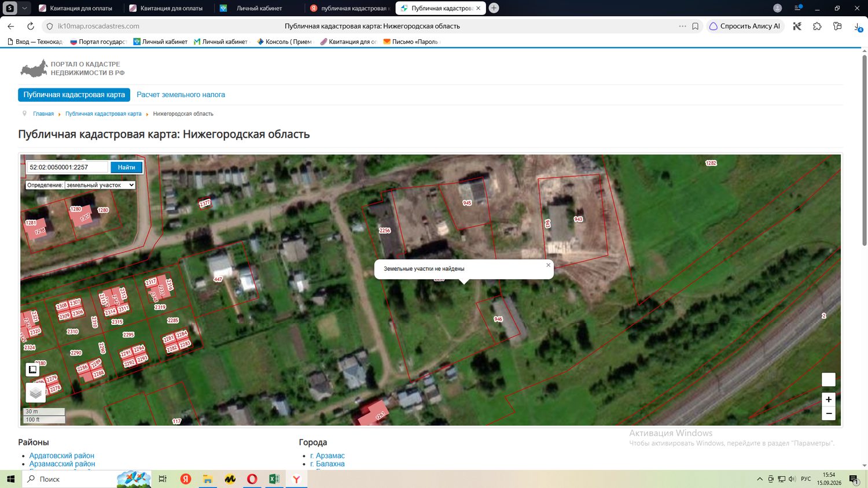Screen dimensions: 868x488
Task: Open 'Консоль (Прием' bookmark
Action: click(285, 42)
